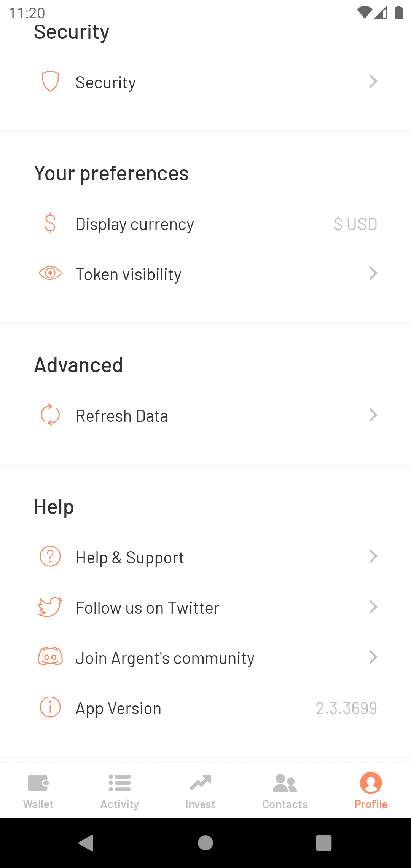
Task: Expand Refresh Data with its arrow
Action: pyautogui.click(x=373, y=415)
